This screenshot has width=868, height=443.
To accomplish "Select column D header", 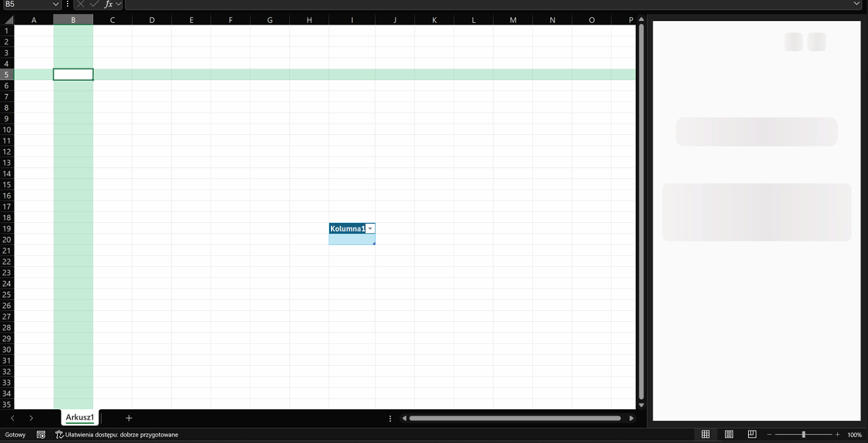I will 152,20.
